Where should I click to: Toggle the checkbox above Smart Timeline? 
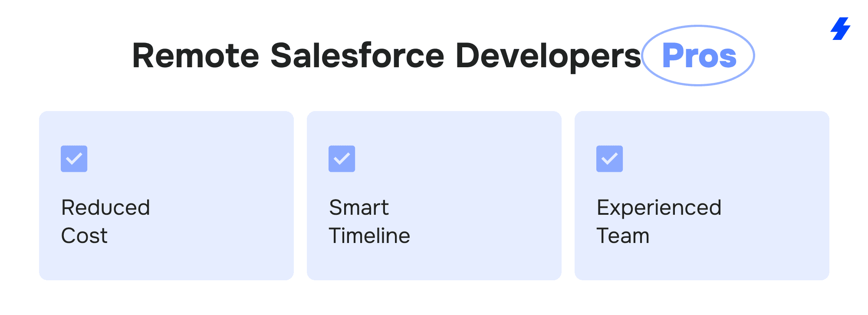[x=342, y=159]
